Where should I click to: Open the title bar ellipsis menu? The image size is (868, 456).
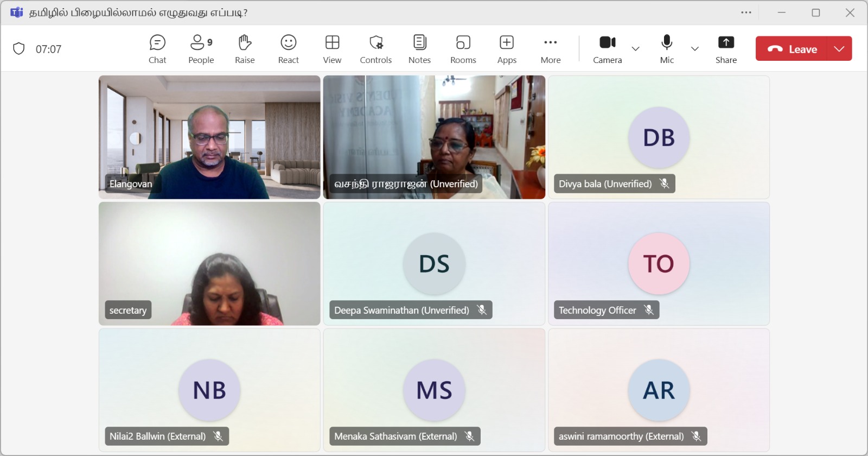(746, 12)
